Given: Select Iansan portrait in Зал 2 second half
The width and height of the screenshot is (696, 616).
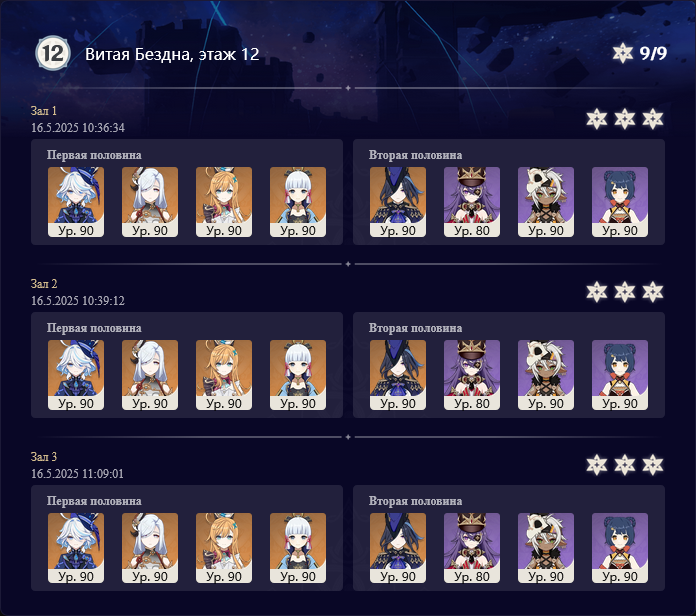Looking at the screenshot, I should 546,375.
